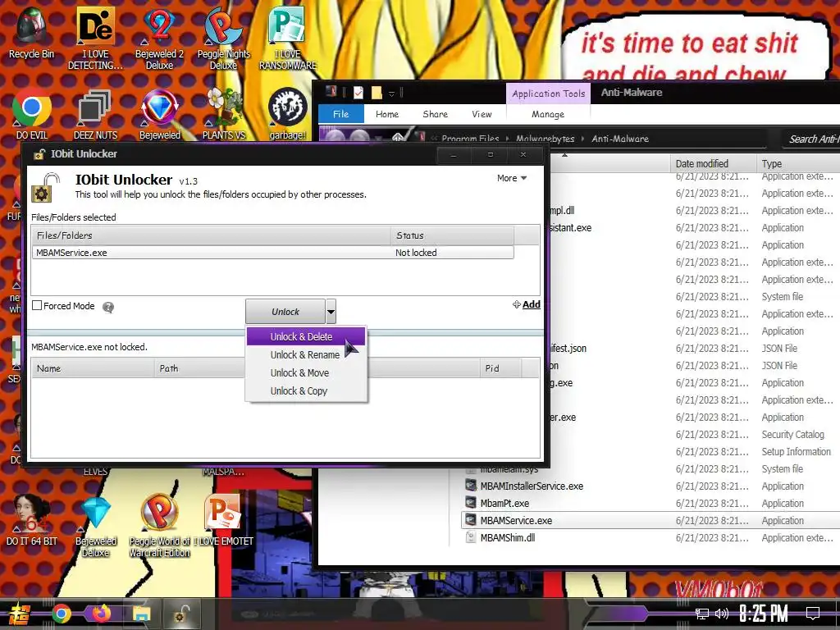840x630 pixels.
Task: Choose Unlock & Copy from the menu
Action: [x=306, y=391]
